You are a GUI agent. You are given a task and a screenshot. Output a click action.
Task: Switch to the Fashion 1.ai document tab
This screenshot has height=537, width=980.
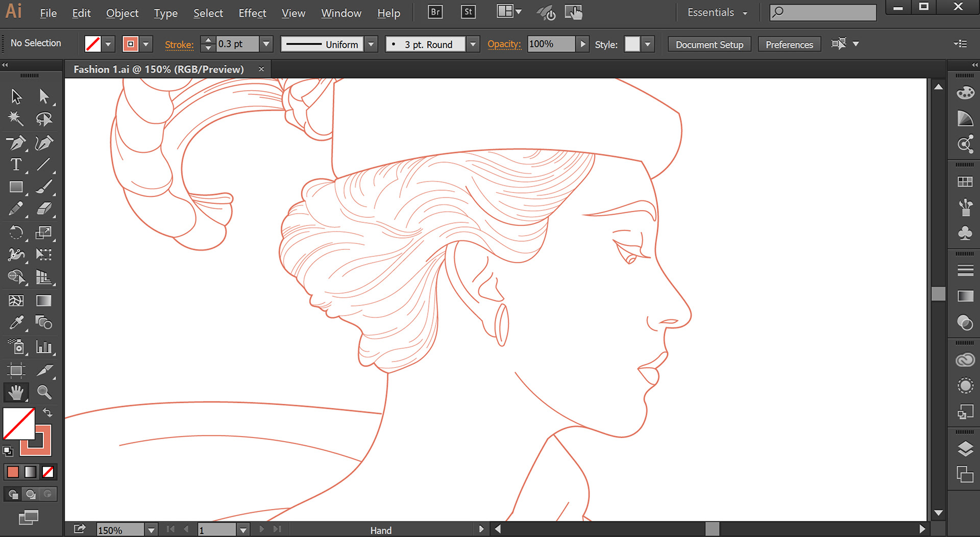coord(159,69)
